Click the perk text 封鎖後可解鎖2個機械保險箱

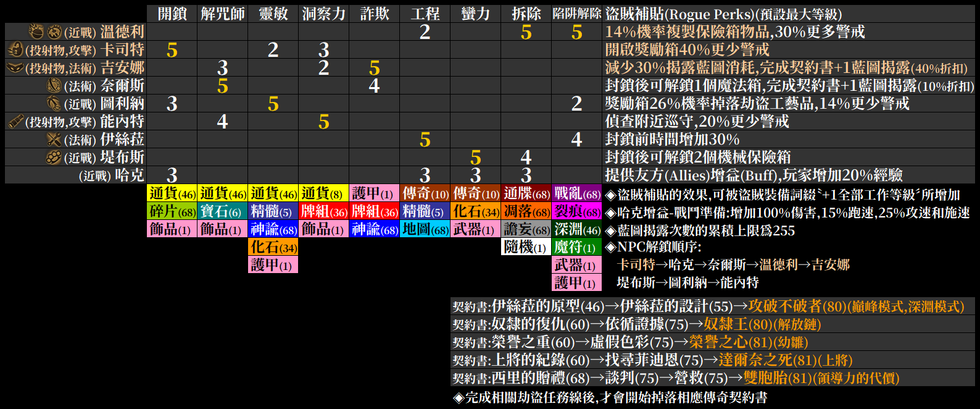(x=698, y=157)
